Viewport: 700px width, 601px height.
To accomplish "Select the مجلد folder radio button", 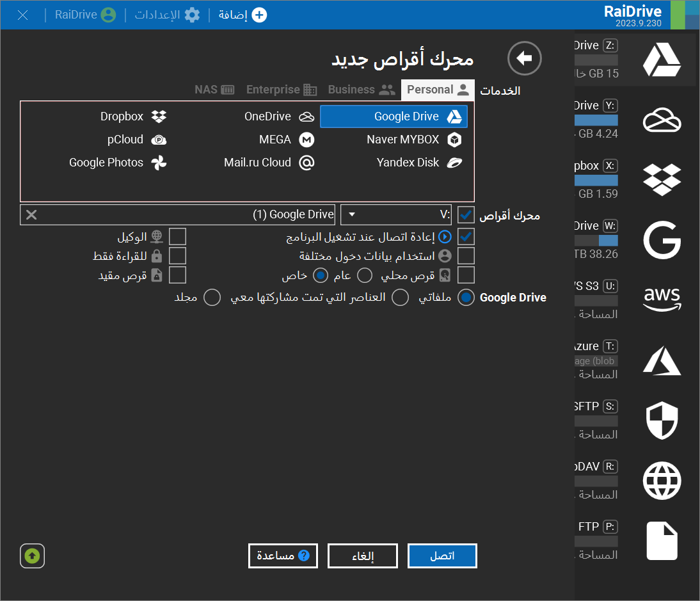I will click(x=212, y=298).
